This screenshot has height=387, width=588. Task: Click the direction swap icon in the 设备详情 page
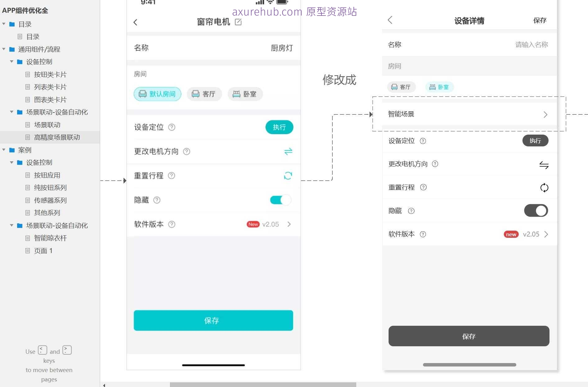pos(544,165)
